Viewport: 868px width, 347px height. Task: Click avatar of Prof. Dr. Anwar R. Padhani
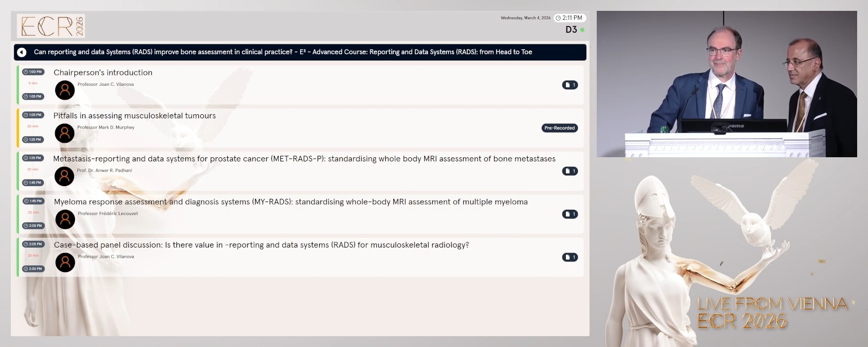pyautogui.click(x=64, y=176)
